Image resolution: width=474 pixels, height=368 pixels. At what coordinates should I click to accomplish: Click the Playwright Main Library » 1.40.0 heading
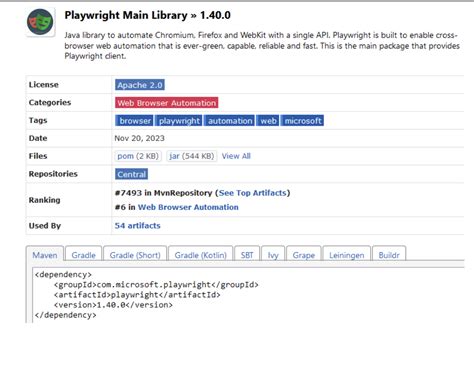tap(147, 15)
